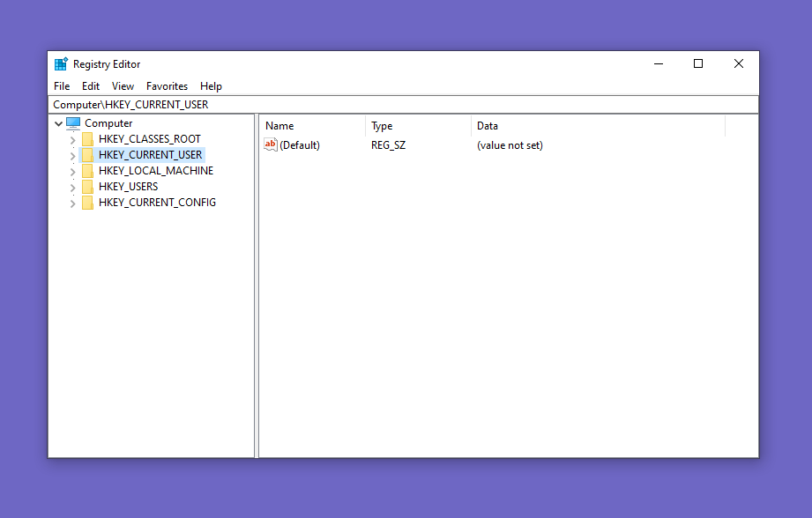The width and height of the screenshot is (812, 518).
Task: Click the ab string icon of (Default) value
Action: coord(271,144)
